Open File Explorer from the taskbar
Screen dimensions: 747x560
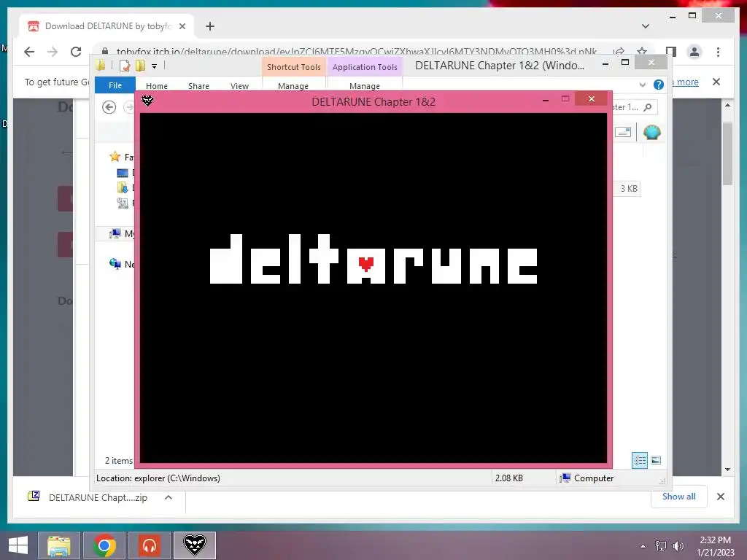[x=58, y=545]
